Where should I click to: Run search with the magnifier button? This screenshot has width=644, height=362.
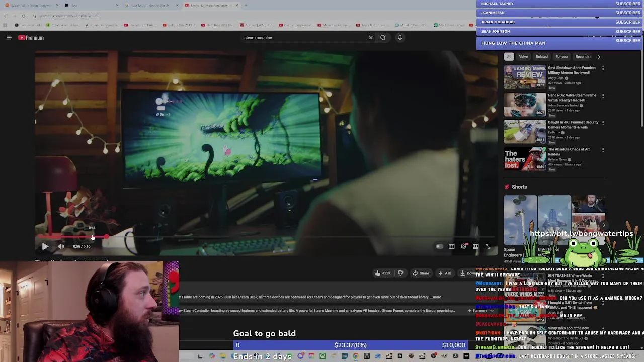click(x=383, y=37)
